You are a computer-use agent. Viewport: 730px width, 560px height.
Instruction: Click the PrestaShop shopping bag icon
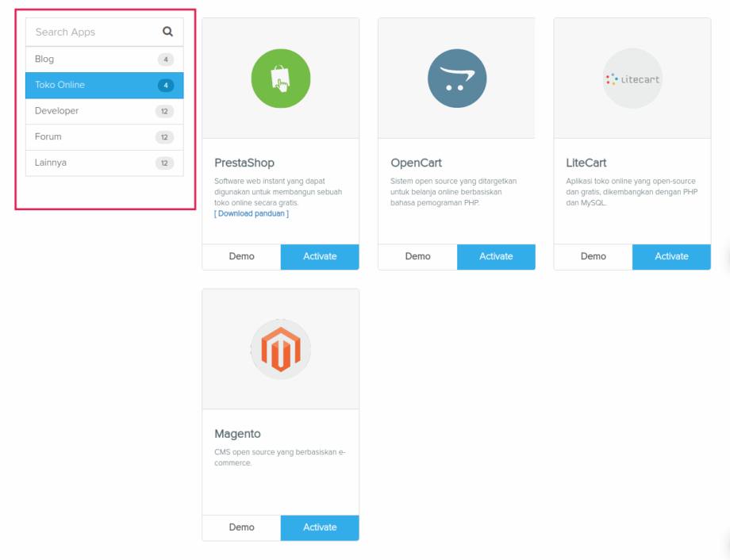click(x=280, y=78)
